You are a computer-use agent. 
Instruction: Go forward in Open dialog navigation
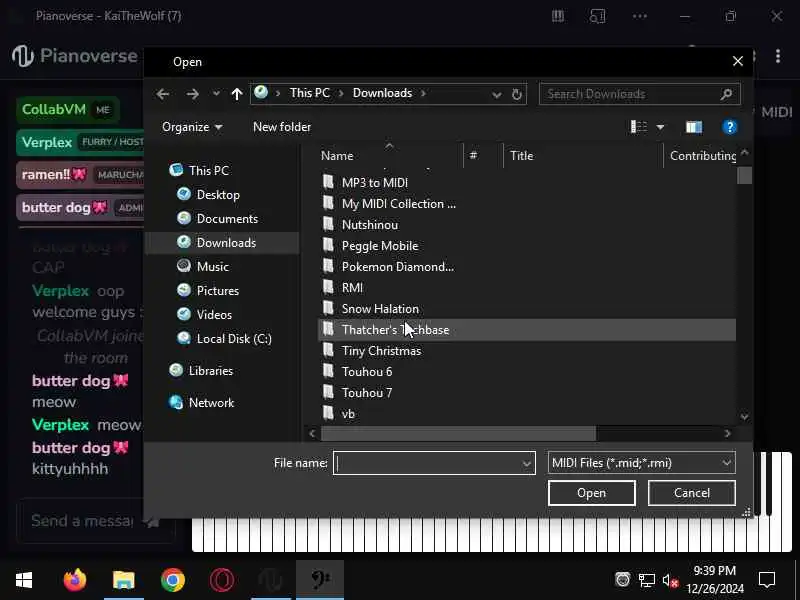(x=192, y=94)
